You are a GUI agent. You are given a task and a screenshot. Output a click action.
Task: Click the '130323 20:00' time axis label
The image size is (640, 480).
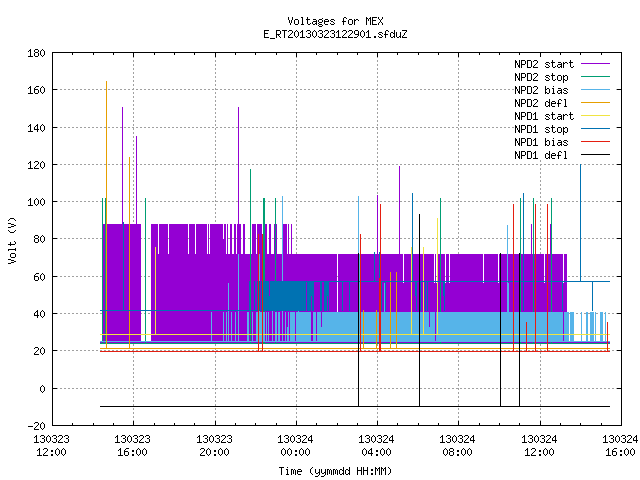(214, 446)
